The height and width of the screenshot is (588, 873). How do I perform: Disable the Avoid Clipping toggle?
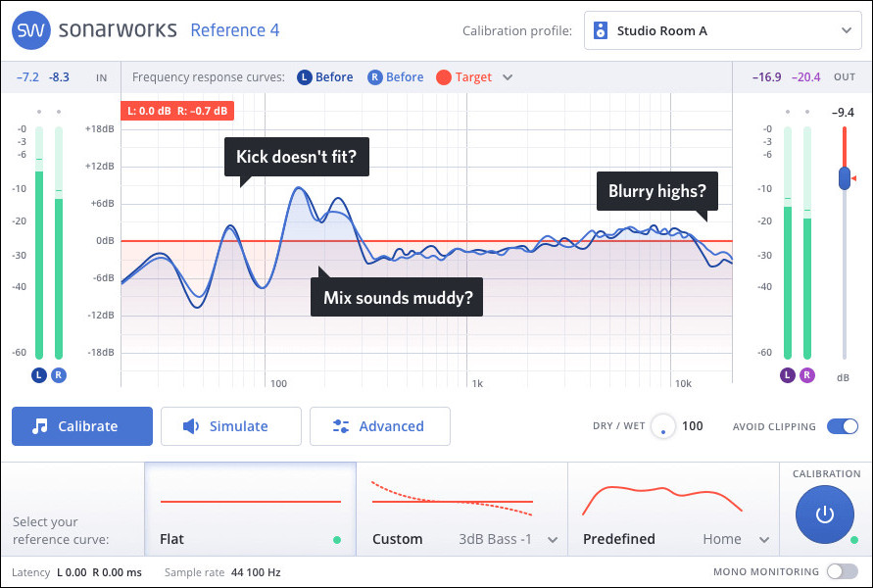[x=843, y=426]
